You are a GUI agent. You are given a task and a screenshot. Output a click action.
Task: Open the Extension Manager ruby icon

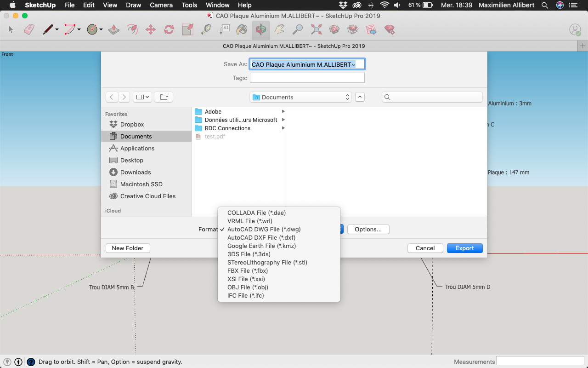point(390,30)
